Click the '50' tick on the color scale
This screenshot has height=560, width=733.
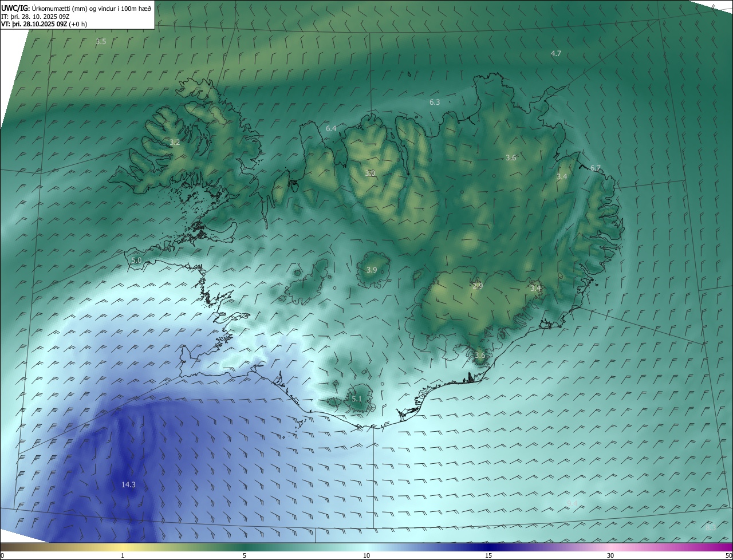click(728, 555)
